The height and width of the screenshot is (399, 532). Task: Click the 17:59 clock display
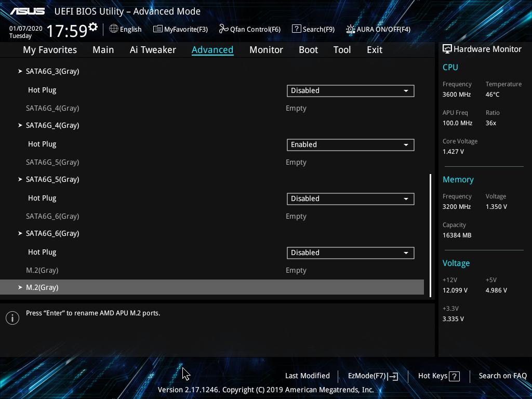point(67,31)
